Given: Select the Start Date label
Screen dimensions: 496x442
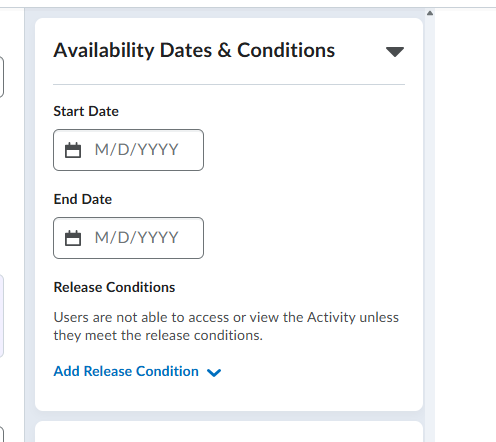Looking at the screenshot, I should pos(86,111).
